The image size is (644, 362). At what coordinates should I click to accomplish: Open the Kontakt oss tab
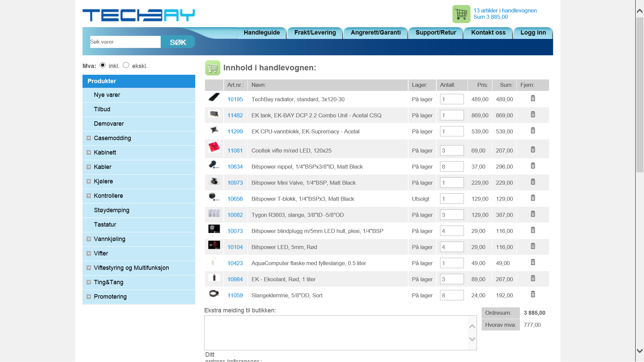click(488, 33)
